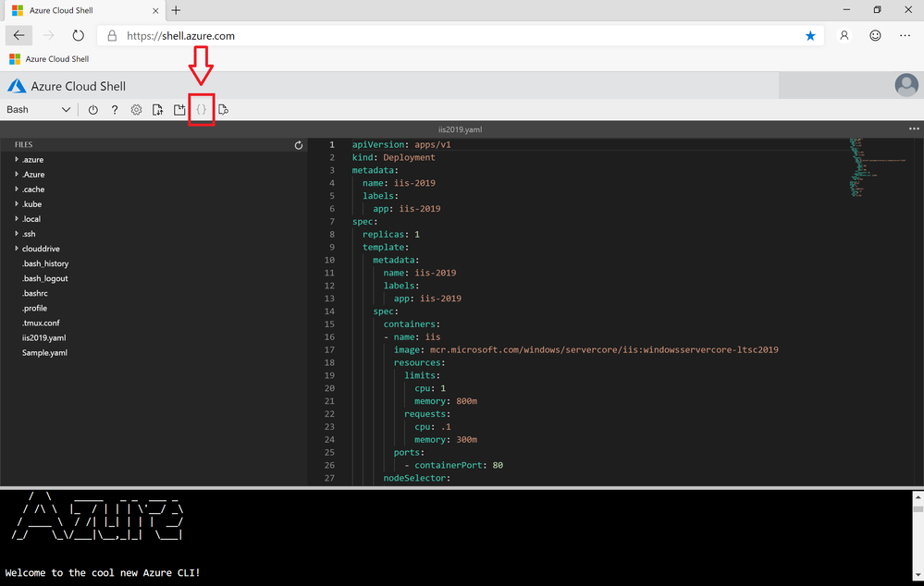
Task: Open a new session icon
Action: (179, 110)
